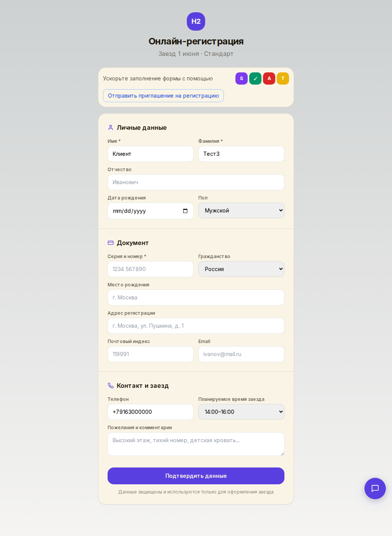Screen dimensions: 392x536
Task: Click the Подтвердить данные button
Action: (x=196, y=476)
